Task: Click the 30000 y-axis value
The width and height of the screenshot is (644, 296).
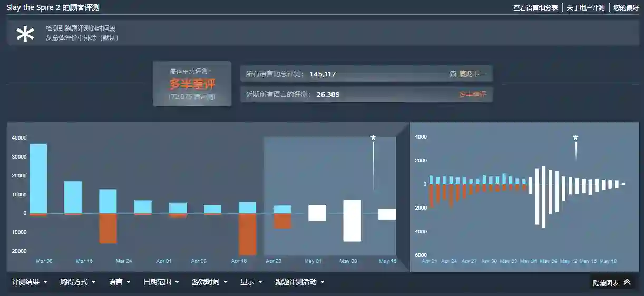Action: (19, 157)
